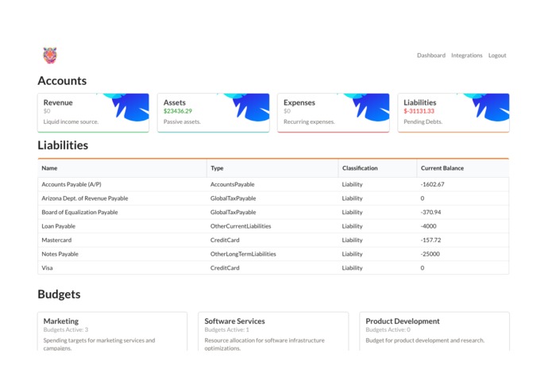Select the Accounts Payable (A/P) row name
The height and width of the screenshot is (392, 552).
(71, 184)
